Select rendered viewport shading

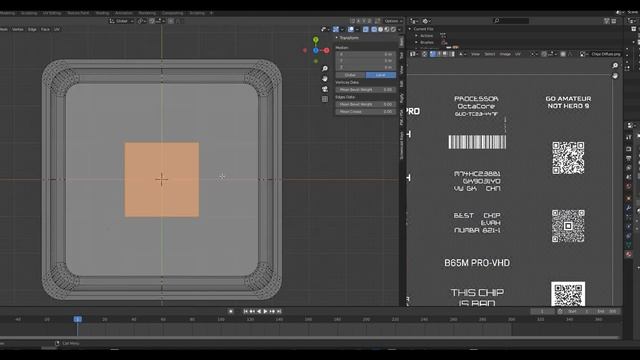(x=393, y=29)
